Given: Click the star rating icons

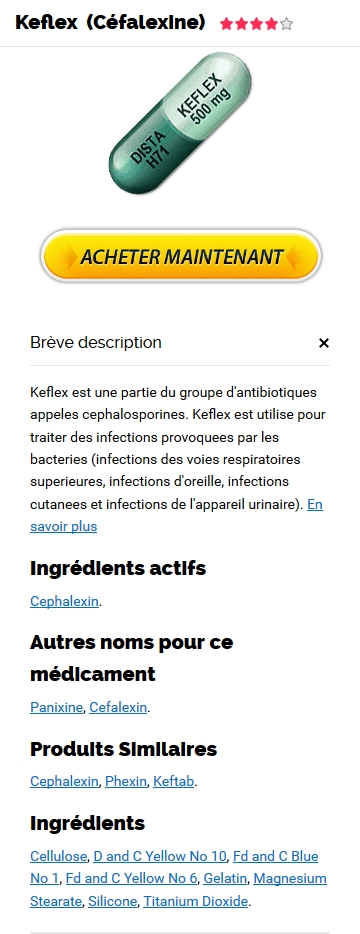Looking at the screenshot, I should [x=256, y=24].
